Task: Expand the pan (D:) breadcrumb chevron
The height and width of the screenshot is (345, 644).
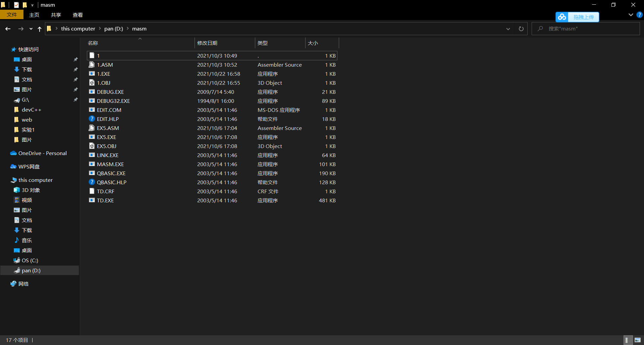Action: tap(127, 28)
